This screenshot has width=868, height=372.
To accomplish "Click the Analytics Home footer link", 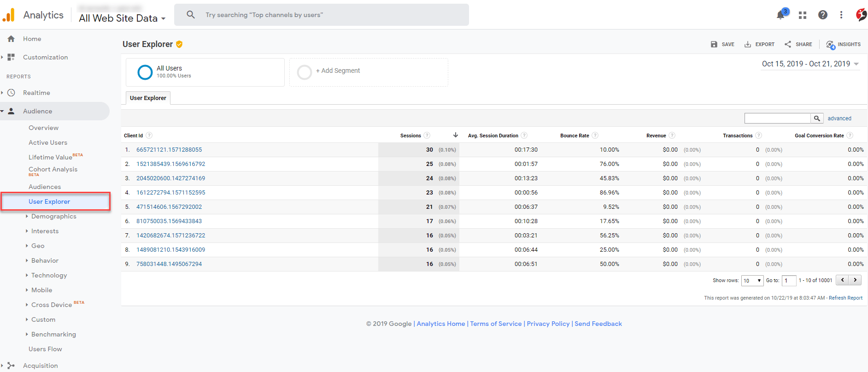I will pyautogui.click(x=441, y=324).
